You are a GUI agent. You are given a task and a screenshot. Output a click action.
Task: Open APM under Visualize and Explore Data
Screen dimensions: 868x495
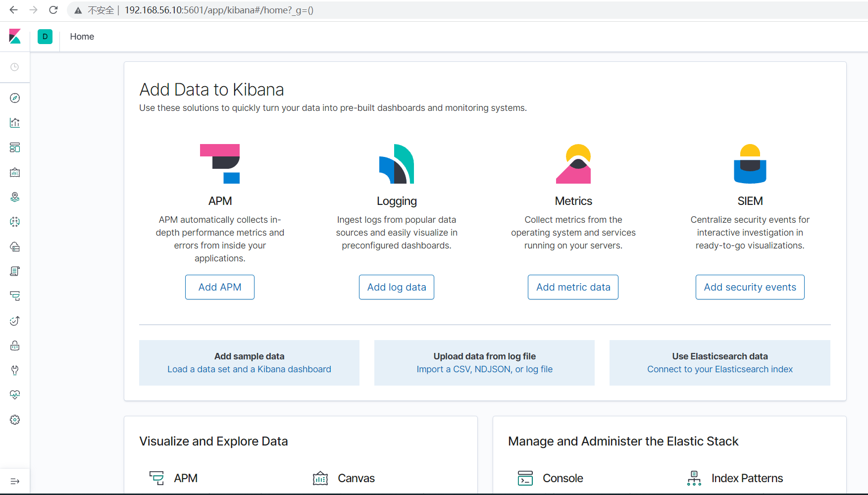(x=186, y=478)
